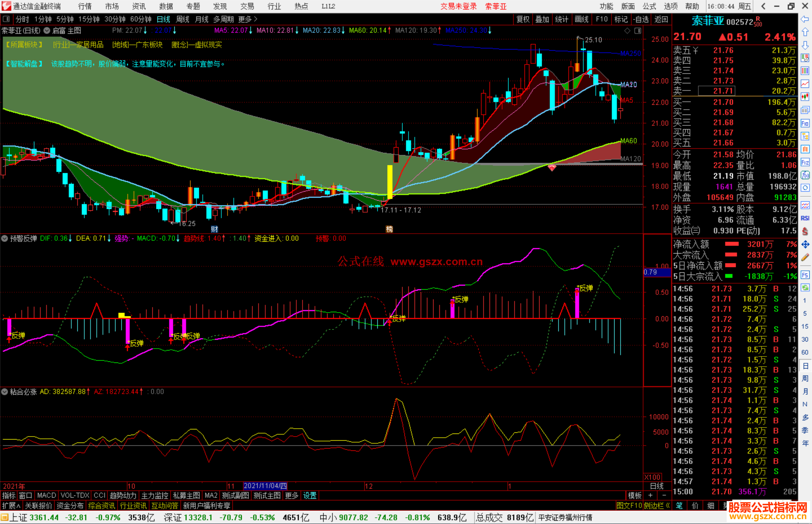Viewport: 812px width, 524px height.
Task: Open the f(x) formula manager icon
Action: 805,175
